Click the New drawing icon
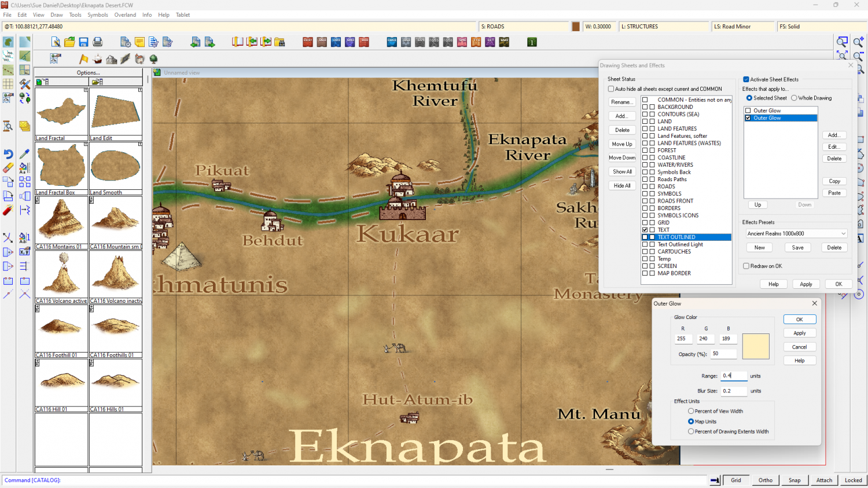 pyautogui.click(x=56, y=42)
